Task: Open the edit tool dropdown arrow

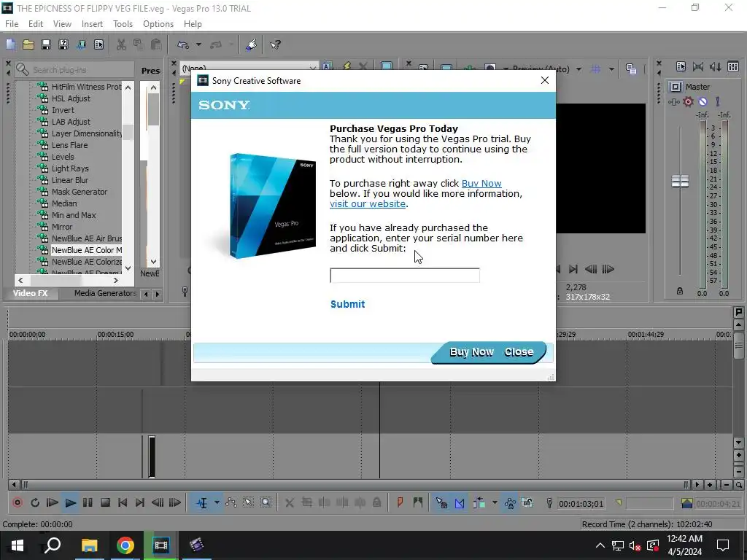Action: (x=217, y=503)
